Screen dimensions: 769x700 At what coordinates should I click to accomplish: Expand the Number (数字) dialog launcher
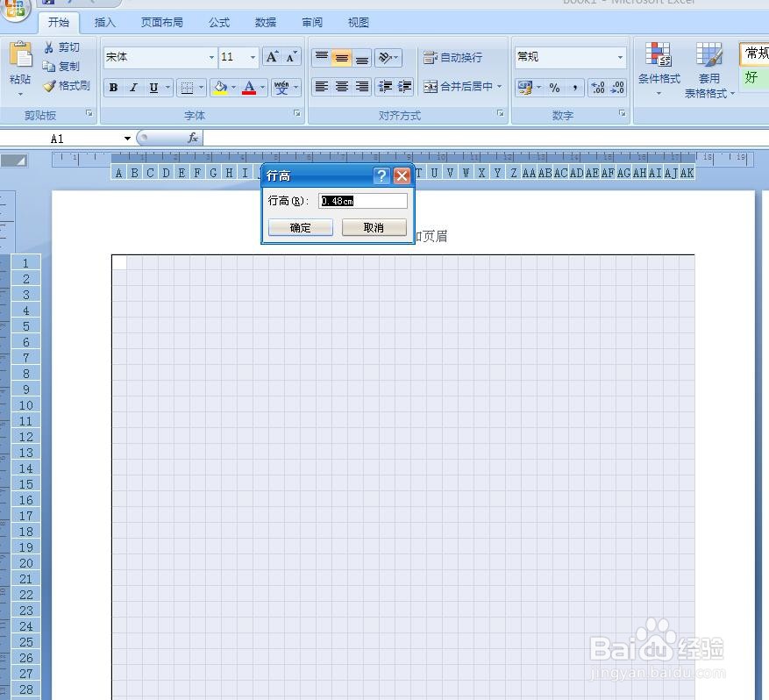click(x=622, y=113)
